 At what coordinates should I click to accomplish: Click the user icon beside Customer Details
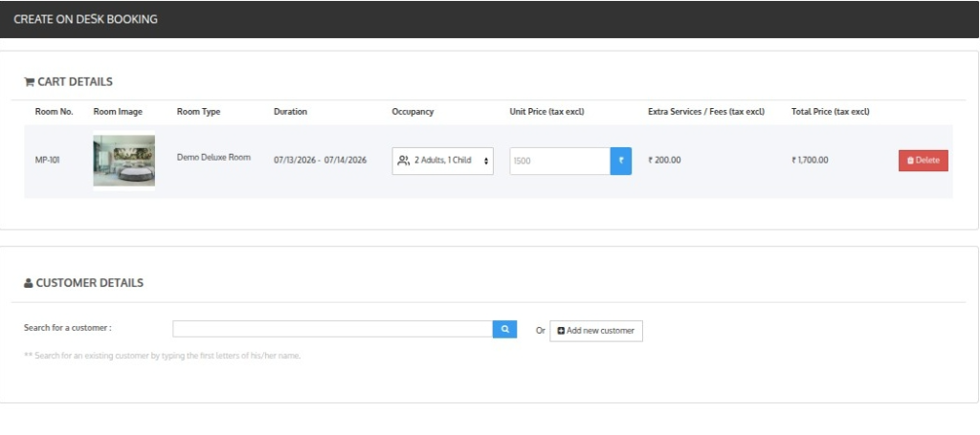tap(28, 283)
